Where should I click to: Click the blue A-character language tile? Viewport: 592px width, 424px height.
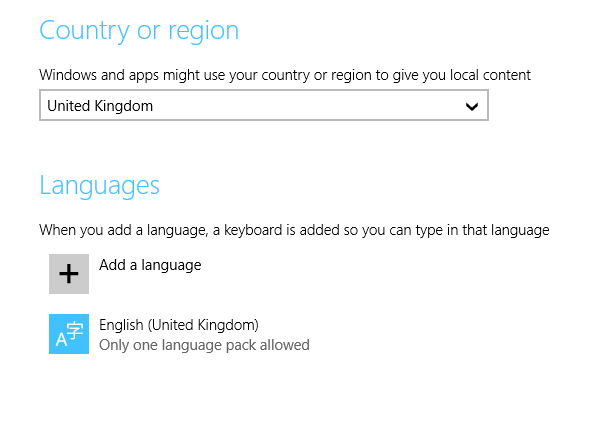pos(69,334)
